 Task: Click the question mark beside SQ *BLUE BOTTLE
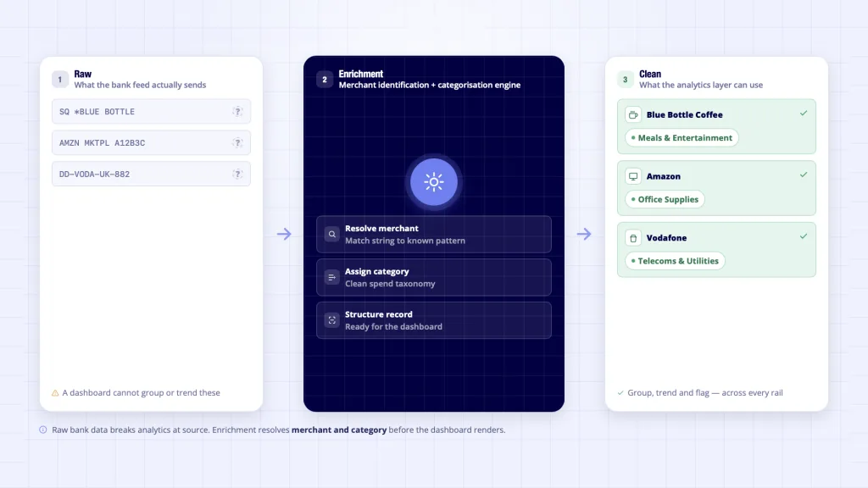point(237,112)
